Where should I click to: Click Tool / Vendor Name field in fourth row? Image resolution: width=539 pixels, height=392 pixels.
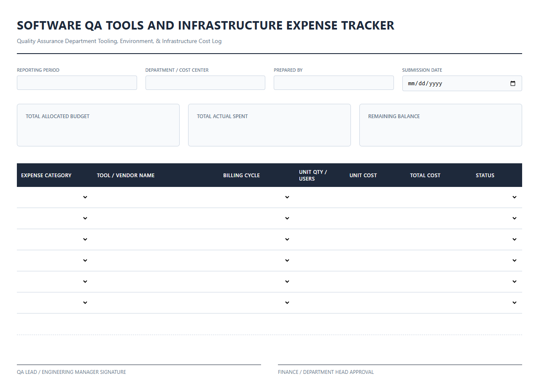(156, 260)
